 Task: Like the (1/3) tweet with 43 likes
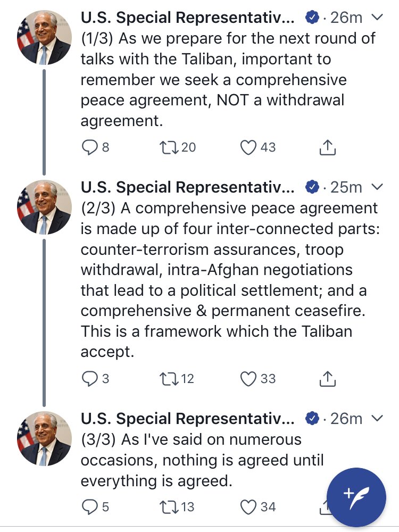(248, 147)
